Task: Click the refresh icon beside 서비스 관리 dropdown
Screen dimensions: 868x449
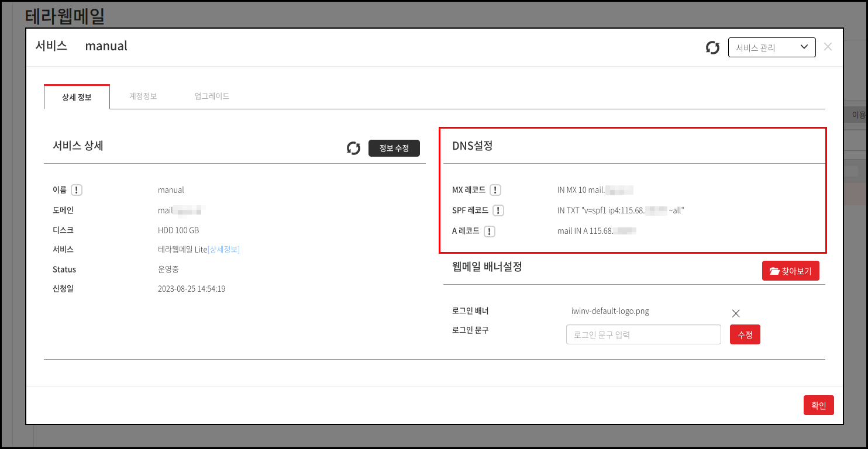Action: click(712, 47)
